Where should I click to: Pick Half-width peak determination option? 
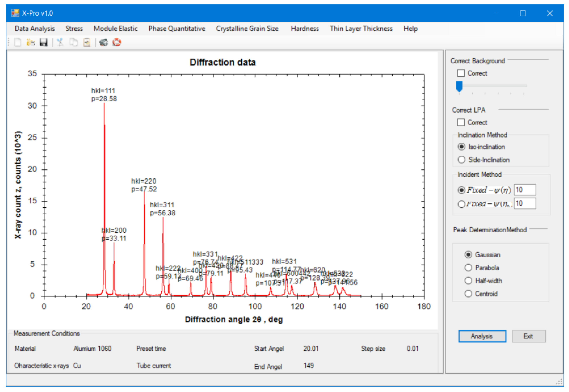click(468, 281)
